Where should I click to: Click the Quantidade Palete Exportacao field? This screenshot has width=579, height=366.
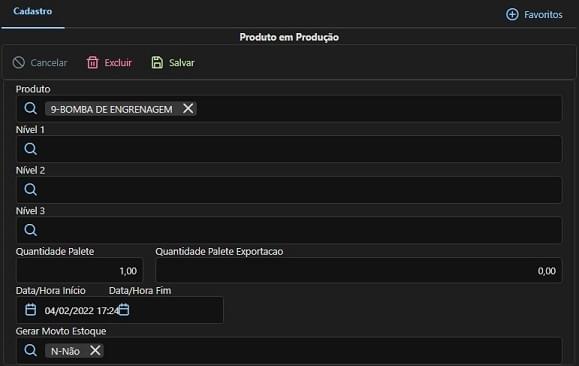359,271
